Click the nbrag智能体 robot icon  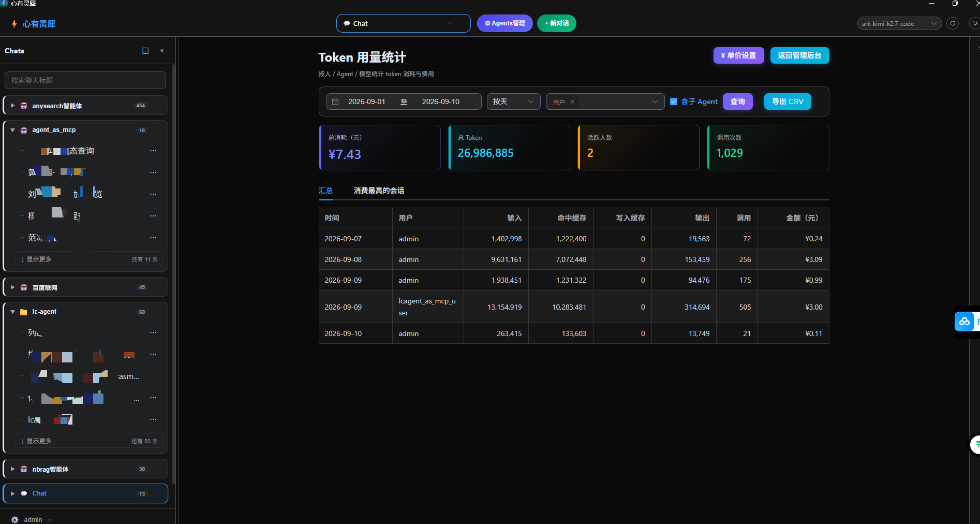(24, 469)
